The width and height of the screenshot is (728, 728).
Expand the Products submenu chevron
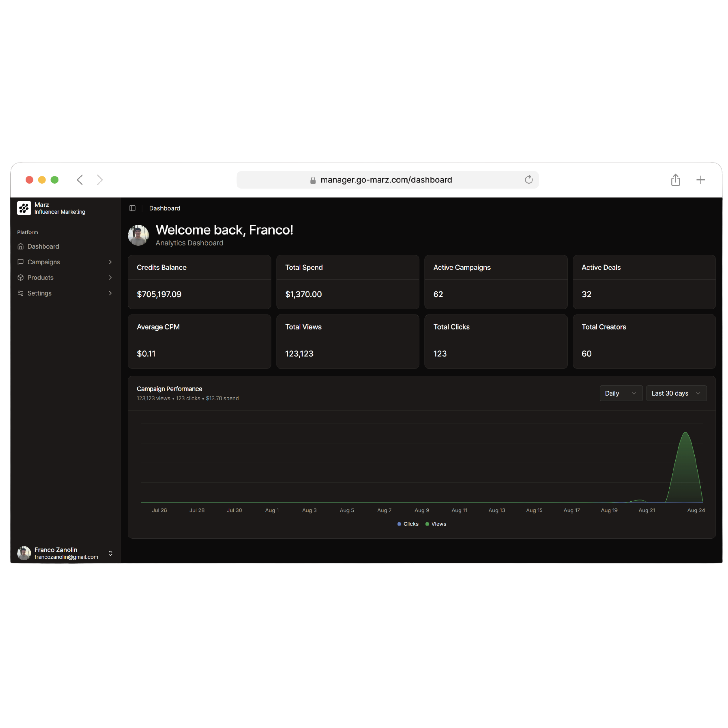tap(110, 278)
